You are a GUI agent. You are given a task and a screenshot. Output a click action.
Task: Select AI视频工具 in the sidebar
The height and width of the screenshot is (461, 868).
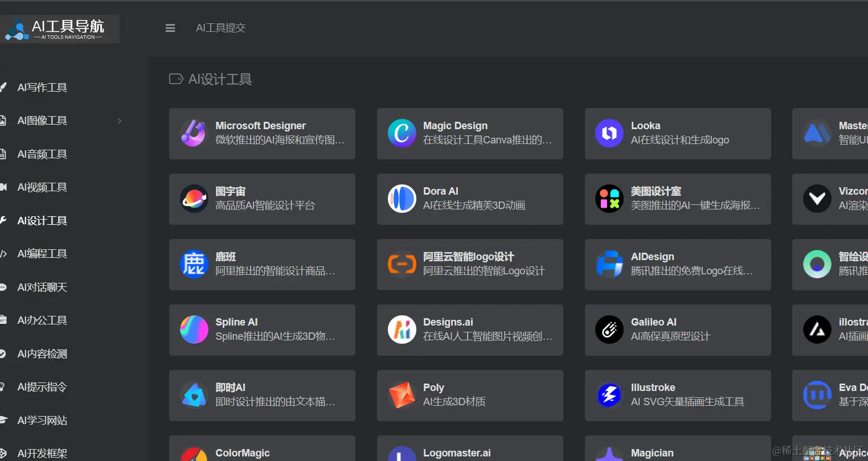42,187
